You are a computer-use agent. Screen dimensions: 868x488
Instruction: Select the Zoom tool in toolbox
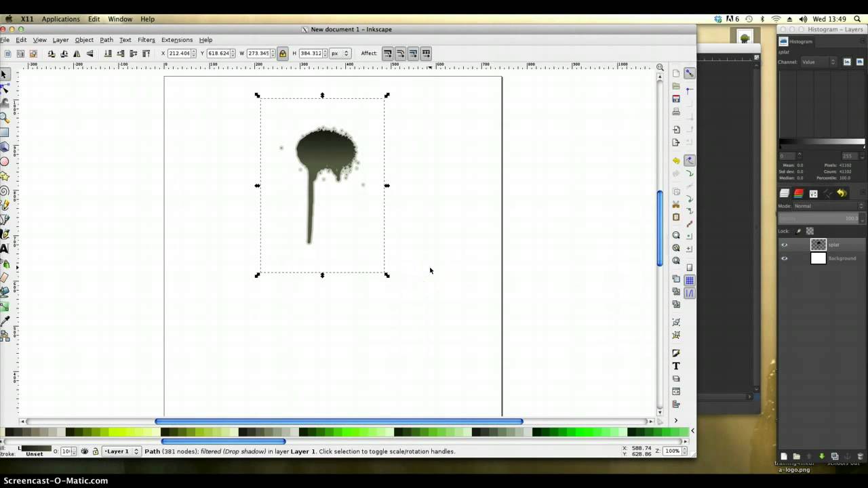4,117
